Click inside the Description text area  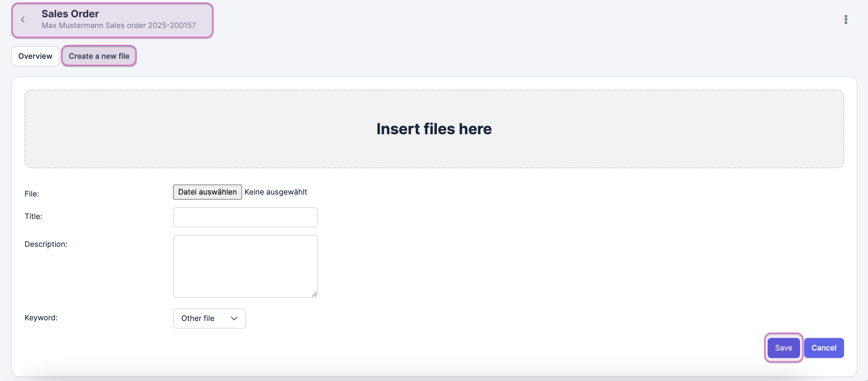[245, 266]
